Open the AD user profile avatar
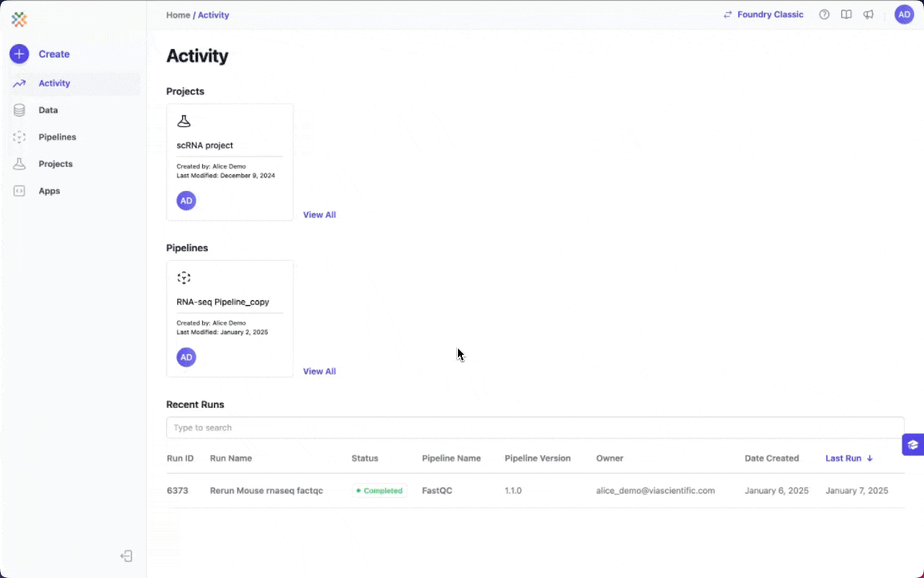 [x=904, y=14]
